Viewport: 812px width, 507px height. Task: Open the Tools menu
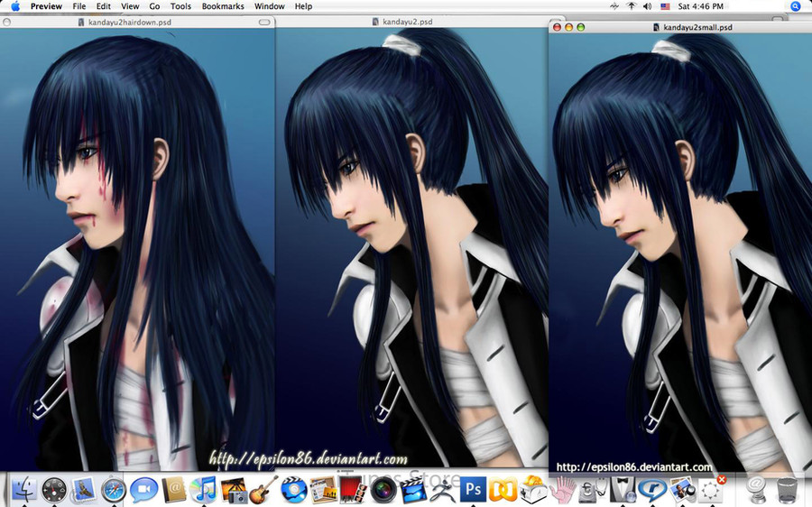pos(180,6)
